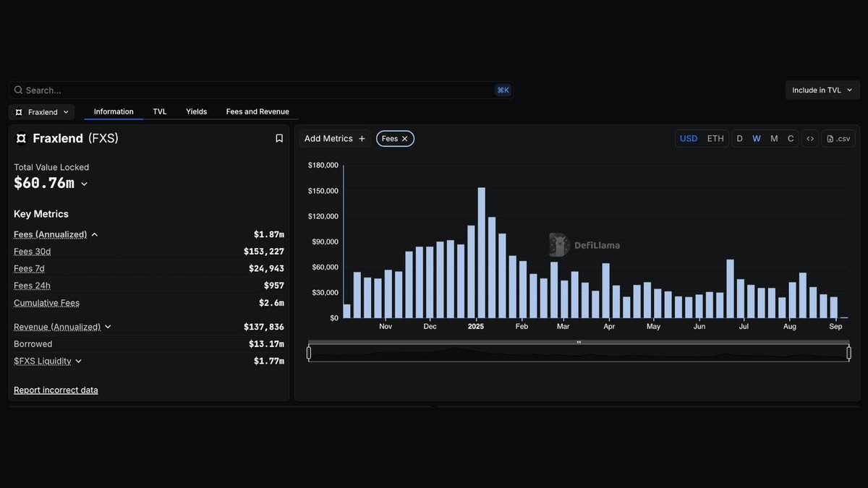This screenshot has width=868, height=488.
Task: Click the Borrowed metric row label
Action: pos(33,344)
